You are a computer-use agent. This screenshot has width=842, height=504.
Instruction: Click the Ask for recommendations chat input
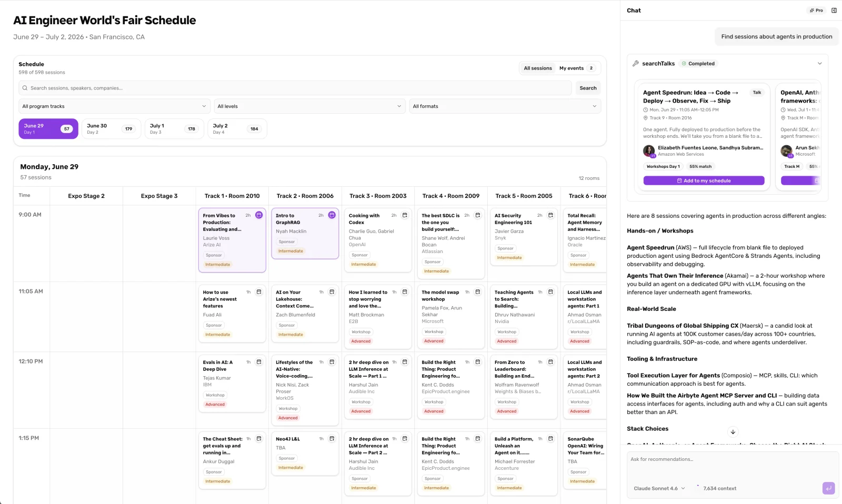click(x=733, y=466)
